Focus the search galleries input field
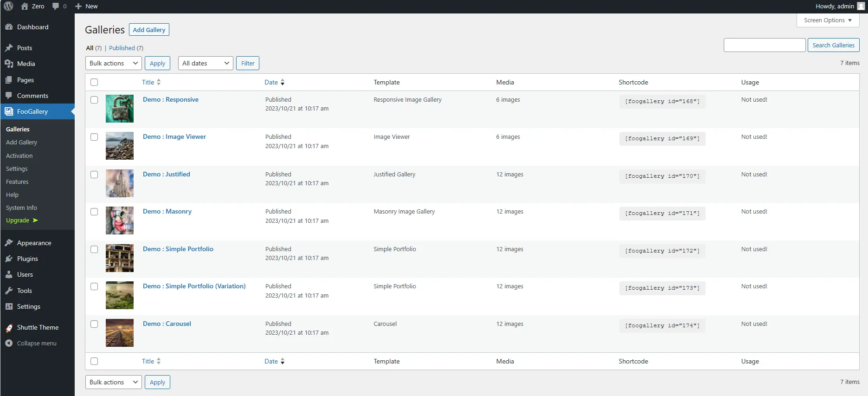The image size is (868, 396). 764,45
